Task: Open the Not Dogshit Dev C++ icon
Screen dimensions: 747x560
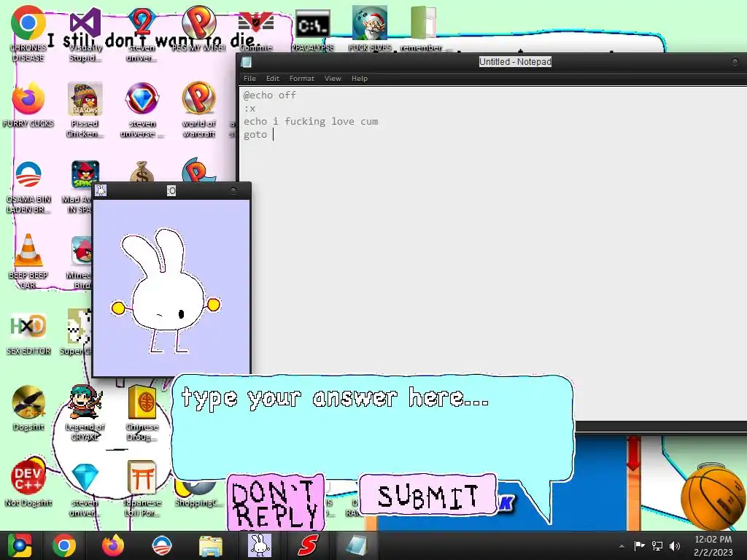Action: (x=28, y=483)
